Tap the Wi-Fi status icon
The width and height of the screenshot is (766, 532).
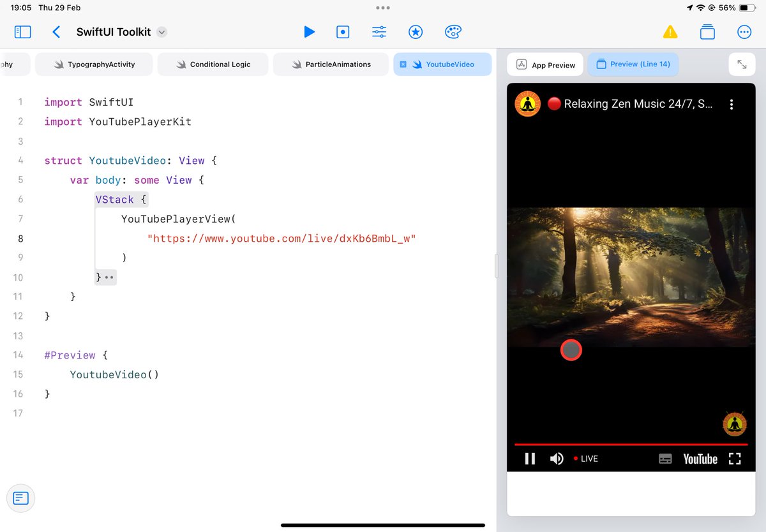tap(700, 8)
